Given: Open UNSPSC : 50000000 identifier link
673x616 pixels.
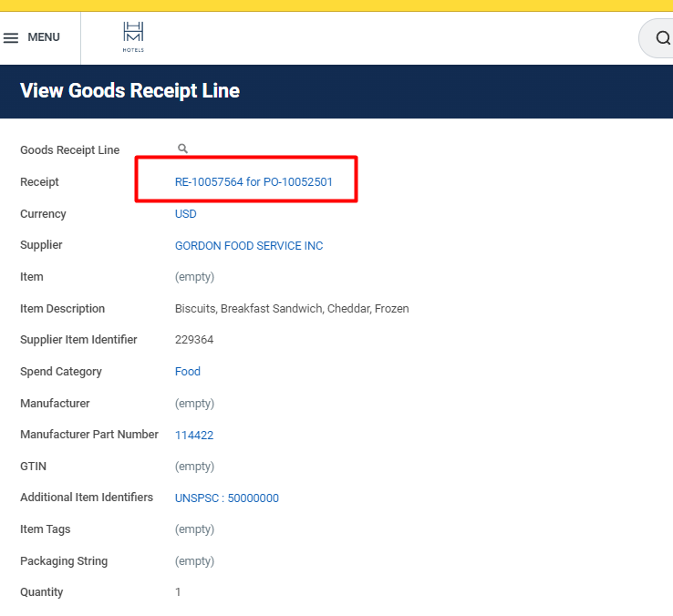Looking at the screenshot, I should coord(227,498).
